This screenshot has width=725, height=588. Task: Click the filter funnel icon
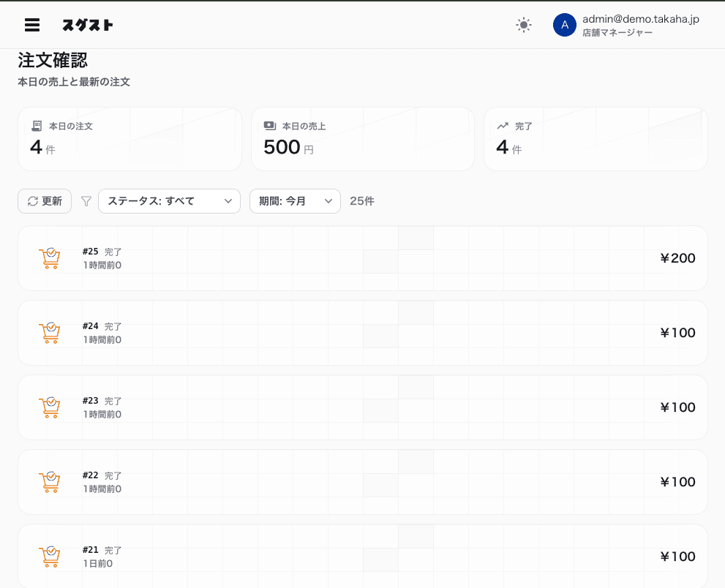click(x=86, y=200)
